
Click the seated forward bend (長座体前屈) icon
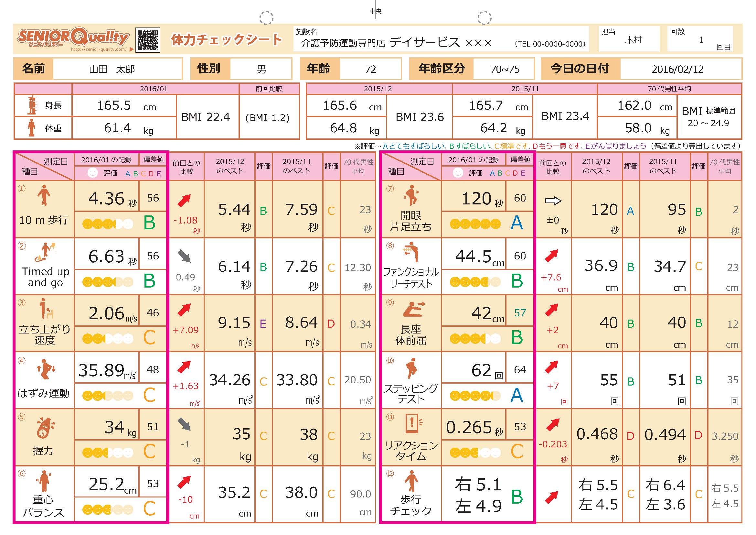pos(414,310)
